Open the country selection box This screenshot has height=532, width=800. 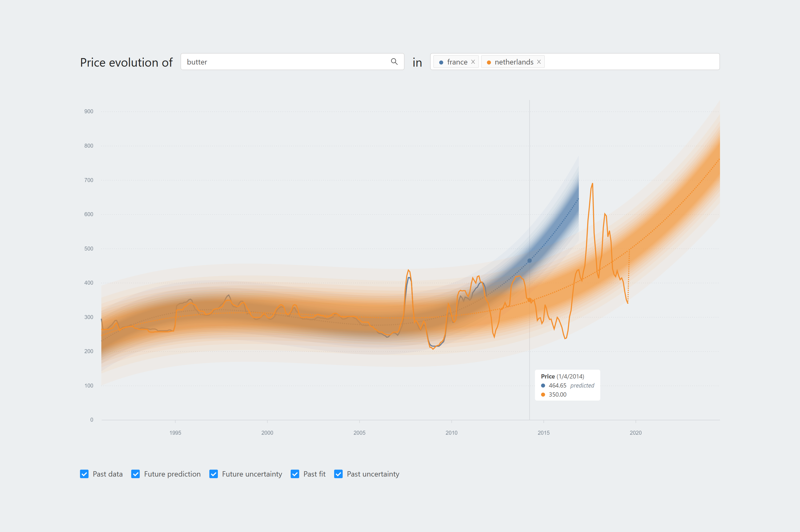(x=631, y=62)
